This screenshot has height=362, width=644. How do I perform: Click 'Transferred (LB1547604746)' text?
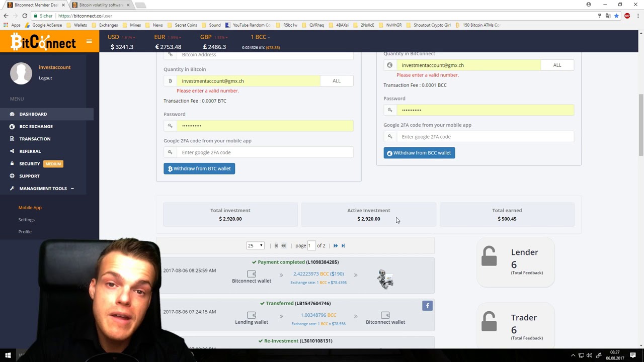tap(298, 303)
